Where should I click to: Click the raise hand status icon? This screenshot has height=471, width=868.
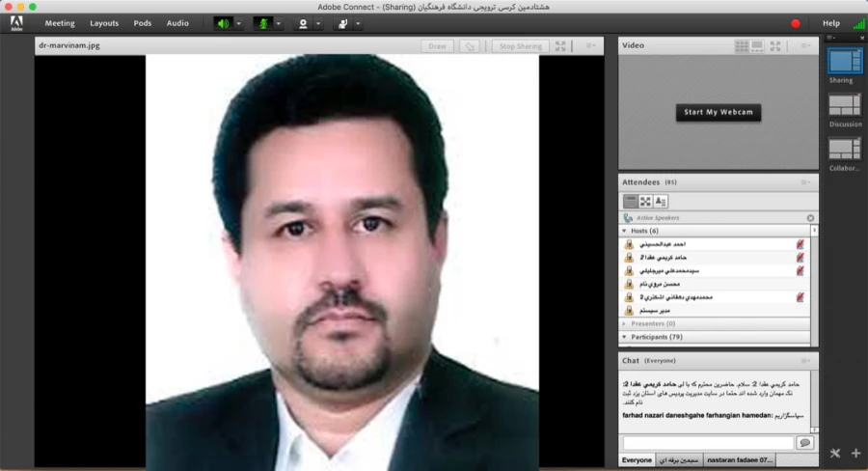pyautogui.click(x=341, y=23)
